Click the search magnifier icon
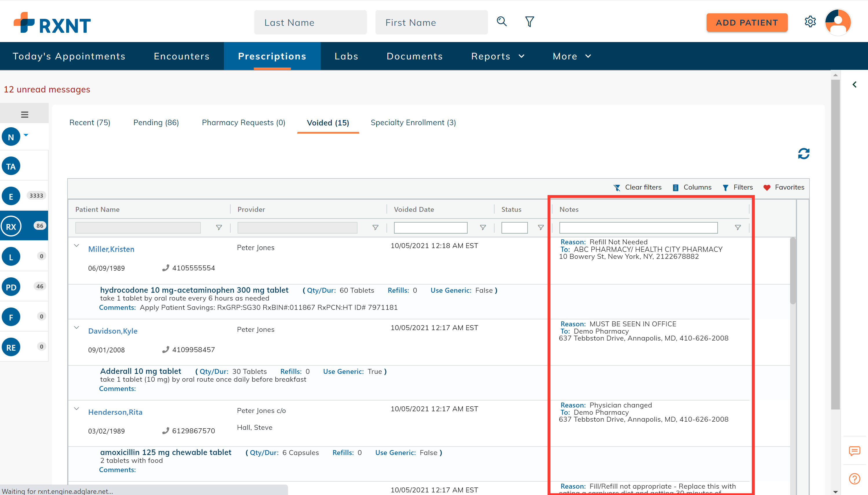Screen dimensions: 868x495 [x=502, y=22]
